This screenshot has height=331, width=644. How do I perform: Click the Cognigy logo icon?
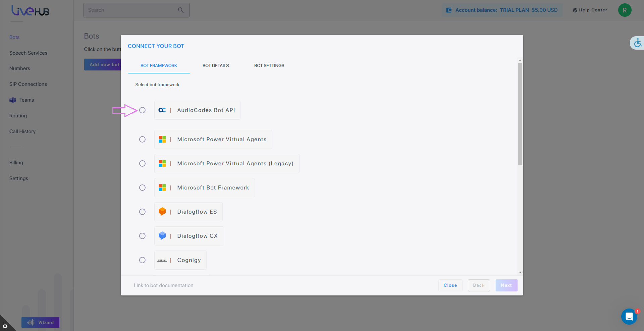click(x=162, y=260)
